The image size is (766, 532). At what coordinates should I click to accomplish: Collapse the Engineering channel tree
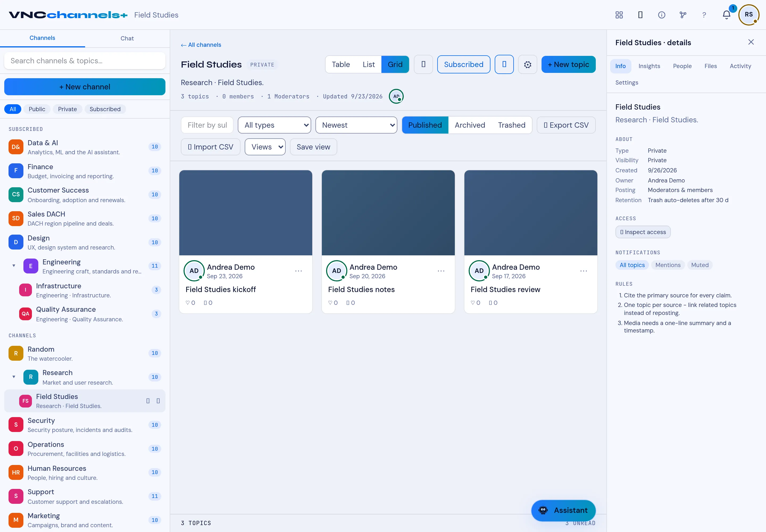(14, 266)
